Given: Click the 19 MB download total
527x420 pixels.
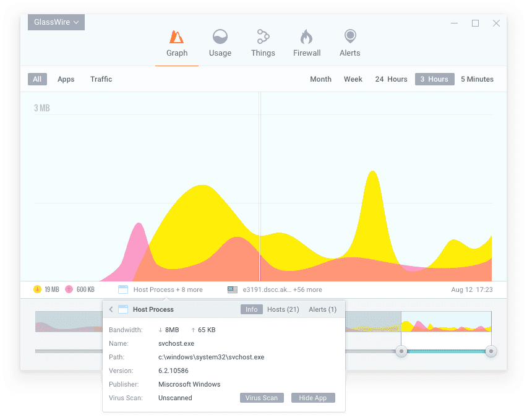Looking at the screenshot, I should click(x=52, y=289).
